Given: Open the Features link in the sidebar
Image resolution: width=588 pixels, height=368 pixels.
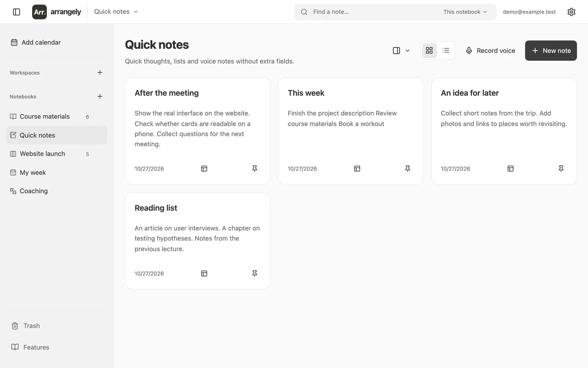Looking at the screenshot, I should [x=30, y=347].
